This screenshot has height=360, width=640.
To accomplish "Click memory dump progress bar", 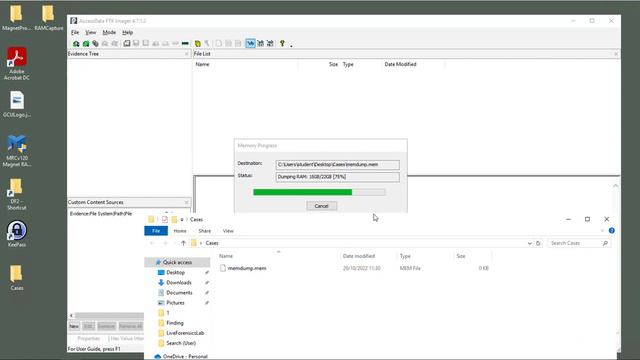I will click(319, 192).
